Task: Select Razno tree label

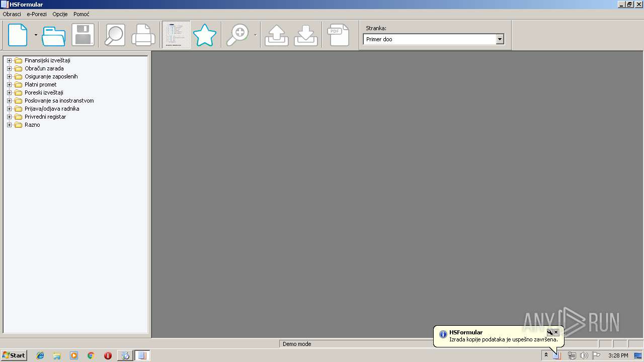Action: 32,125
